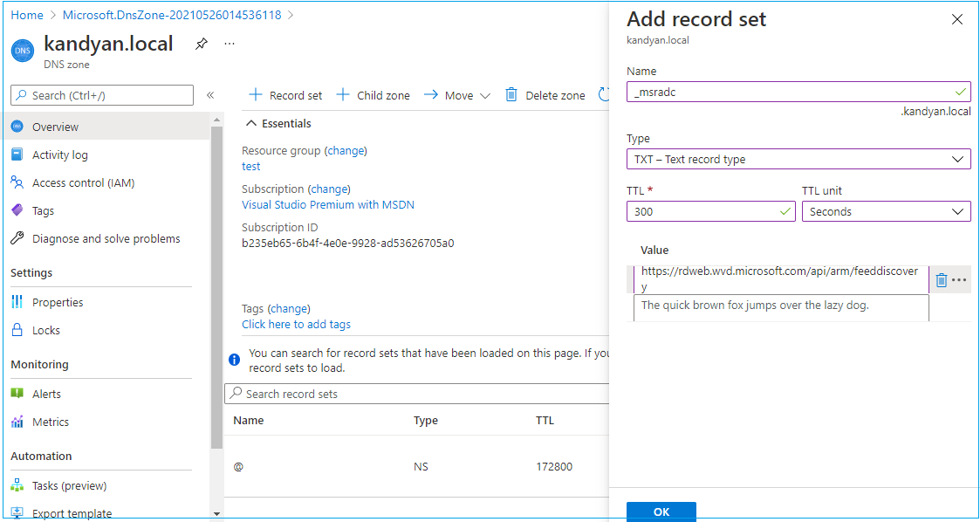Click the TTL field containing 300
This screenshot has height=522, width=980.
pyautogui.click(x=711, y=212)
